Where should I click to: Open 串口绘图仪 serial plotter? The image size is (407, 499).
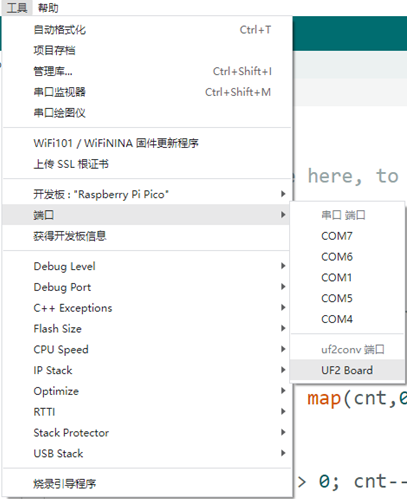(147, 113)
